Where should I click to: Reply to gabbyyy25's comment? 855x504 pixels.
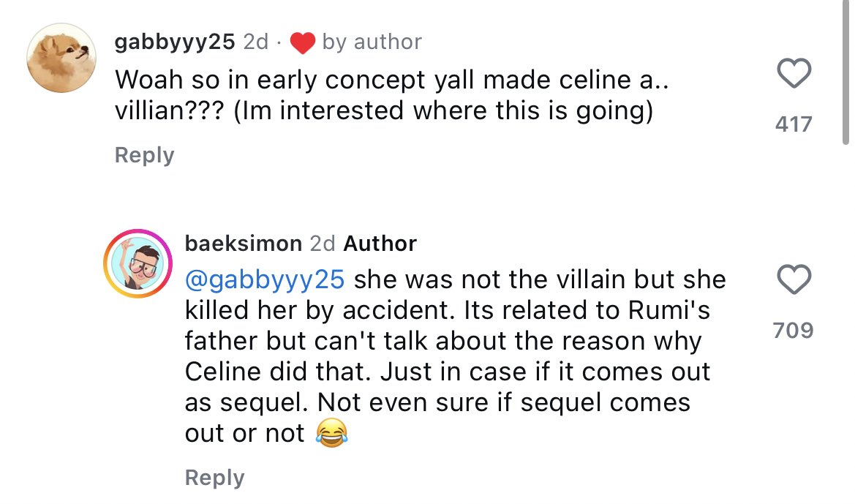[144, 155]
